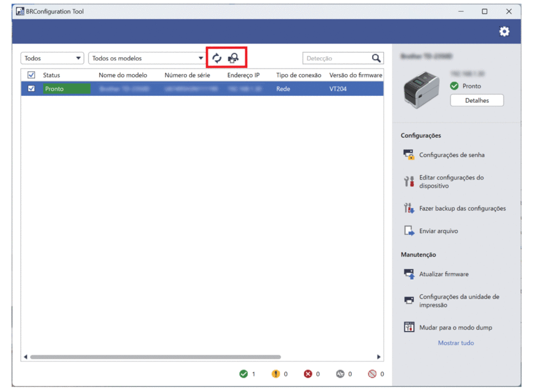
Task: Sort by Endereço IP column header
Action: pos(243,75)
